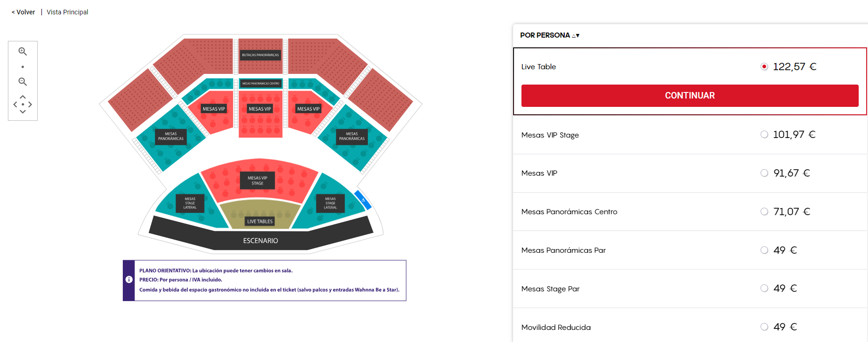
Task: Open the POR PERSONA sort dropdown
Action: click(550, 35)
